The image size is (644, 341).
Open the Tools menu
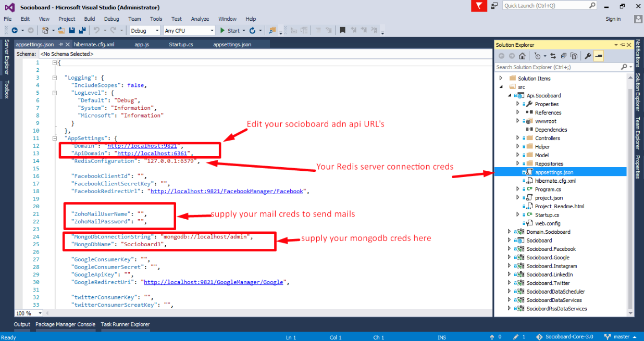click(156, 19)
